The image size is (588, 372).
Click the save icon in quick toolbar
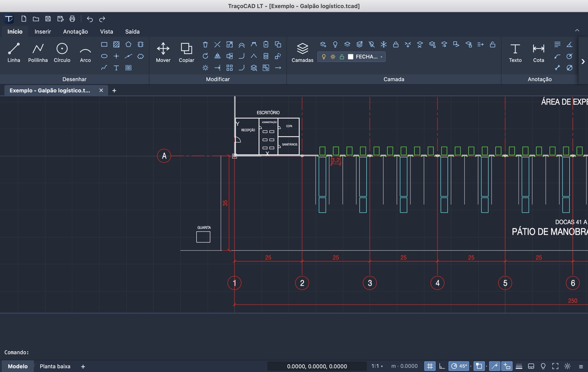48,19
